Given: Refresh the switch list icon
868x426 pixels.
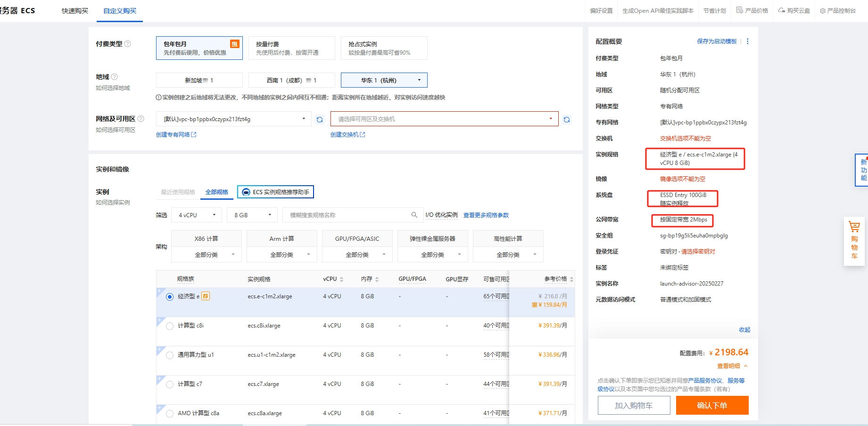Looking at the screenshot, I should pyautogui.click(x=567, y=120).
